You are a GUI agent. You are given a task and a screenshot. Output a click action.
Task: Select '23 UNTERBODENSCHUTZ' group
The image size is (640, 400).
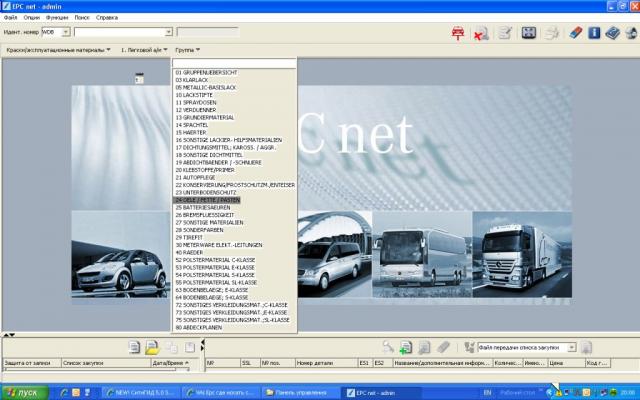click(206, 192)
